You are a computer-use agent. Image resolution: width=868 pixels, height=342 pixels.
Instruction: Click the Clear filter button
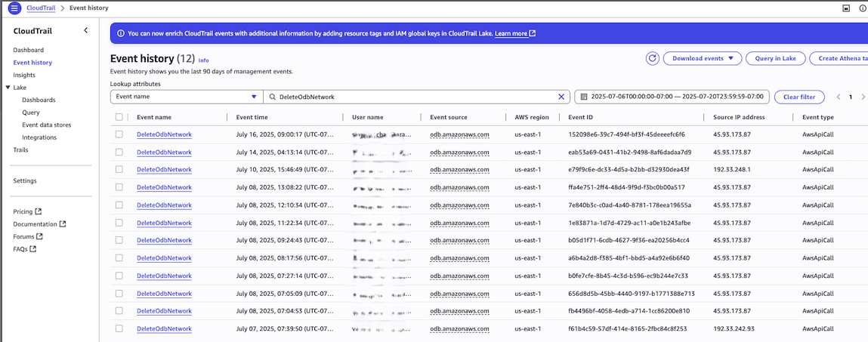tap(799, 97)
